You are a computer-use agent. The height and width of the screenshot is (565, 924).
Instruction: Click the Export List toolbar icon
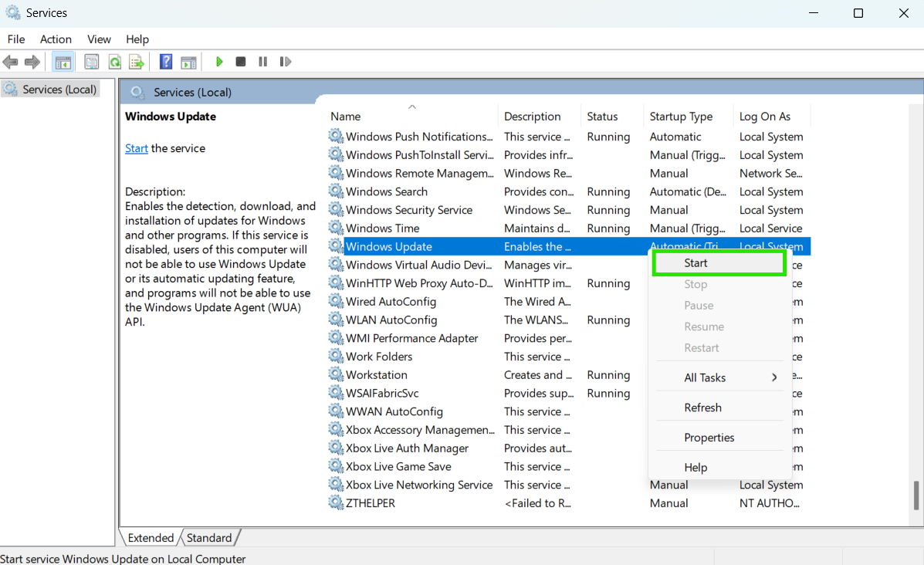[136, 61]
